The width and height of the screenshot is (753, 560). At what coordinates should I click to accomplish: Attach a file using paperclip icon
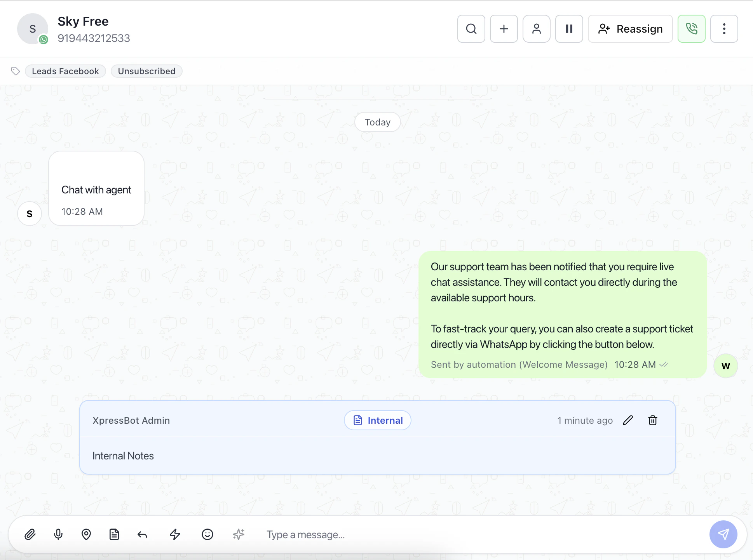(30, 534)
